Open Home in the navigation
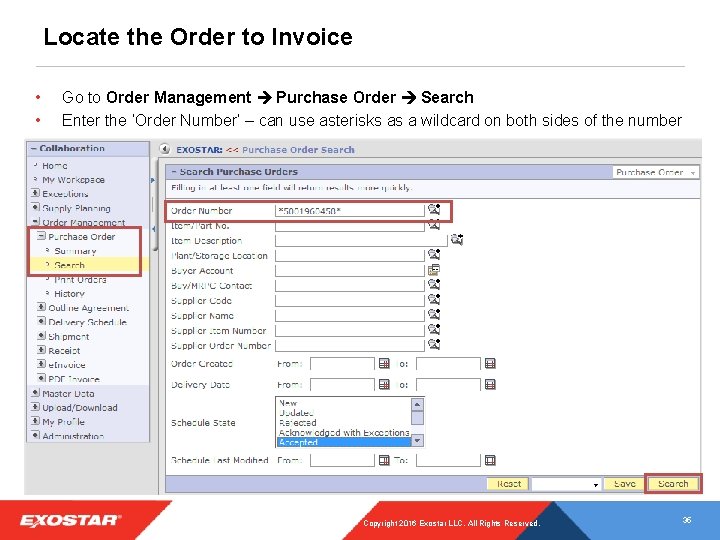 coord(55,165)
